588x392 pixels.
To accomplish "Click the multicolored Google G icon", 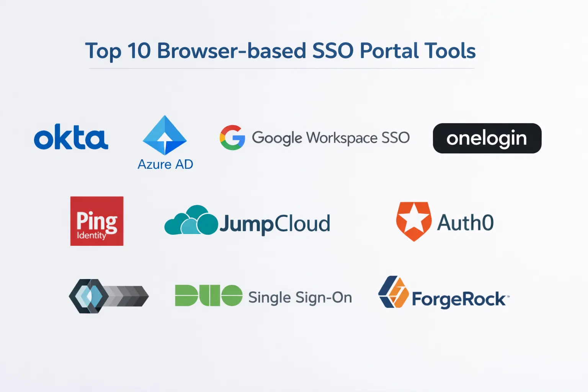I will click(232, 137).
